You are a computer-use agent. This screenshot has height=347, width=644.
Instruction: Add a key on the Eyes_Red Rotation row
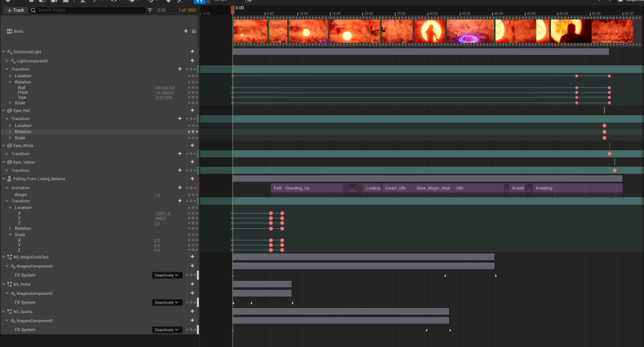(x=192, y=132)
